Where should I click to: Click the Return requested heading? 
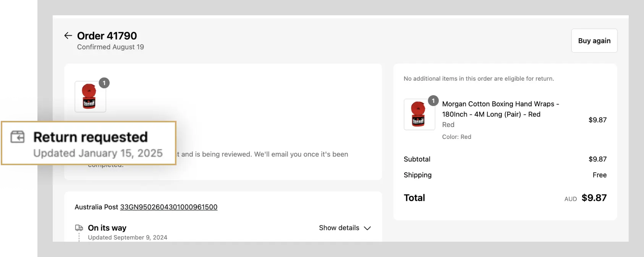click(x=91, y=137)
